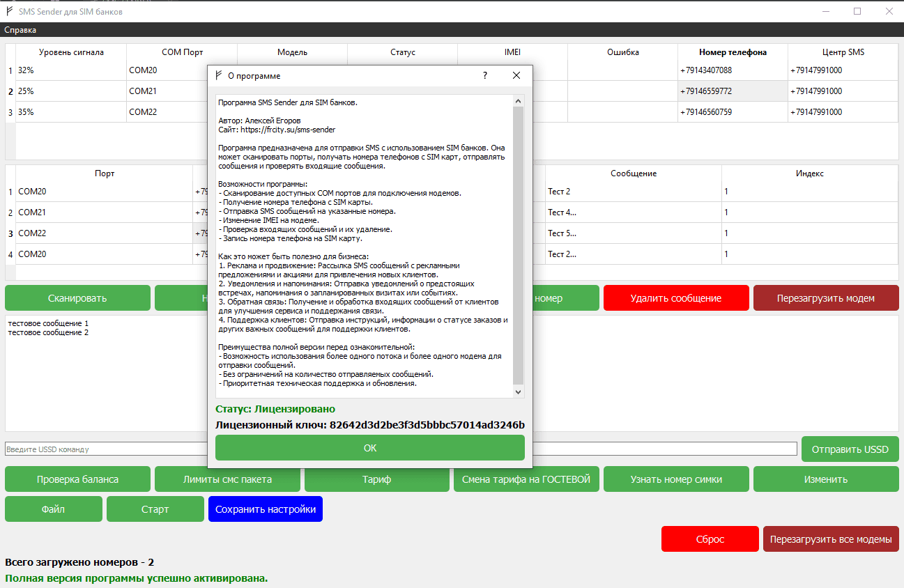
Task: Click the О программе dialog title icon
Action: 219,75
